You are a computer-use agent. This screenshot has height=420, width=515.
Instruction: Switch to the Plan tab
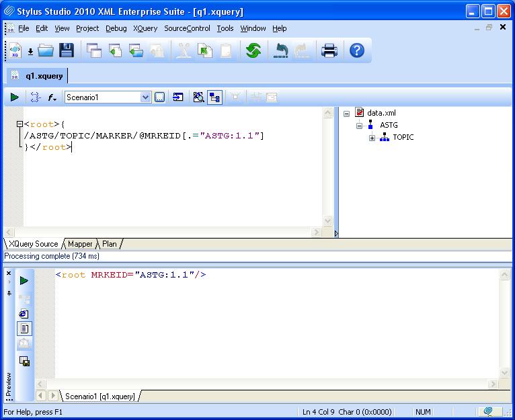(x=109, y=244)
